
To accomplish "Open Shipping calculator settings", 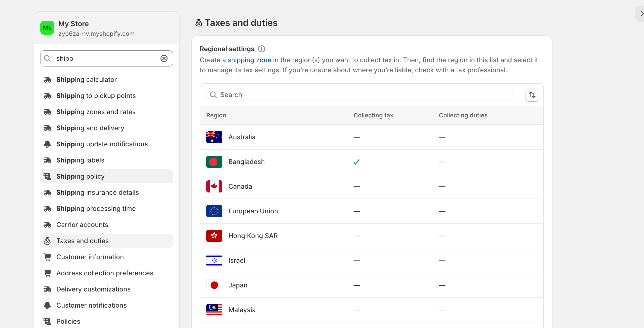I will [107, 80].
